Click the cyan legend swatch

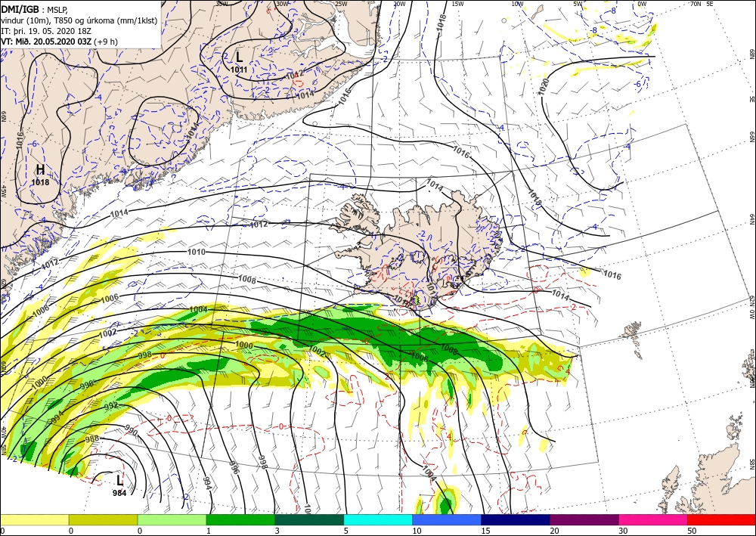[378, 519]
